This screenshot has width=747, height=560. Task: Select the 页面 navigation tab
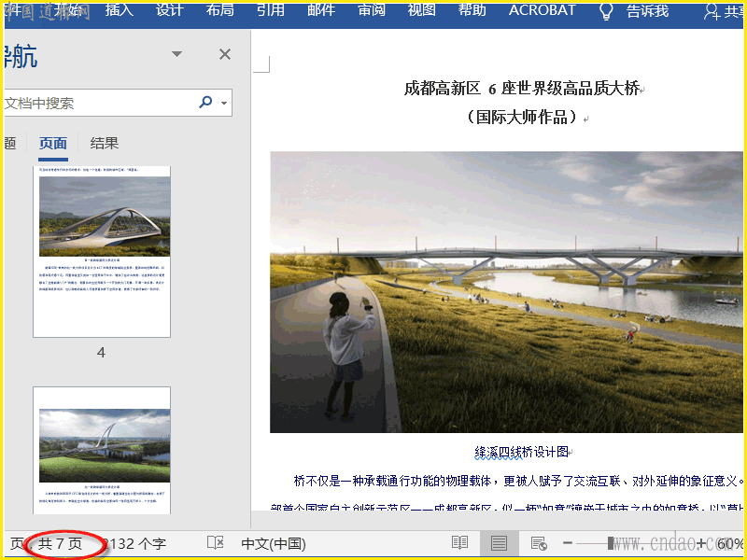tap(53, 144)
